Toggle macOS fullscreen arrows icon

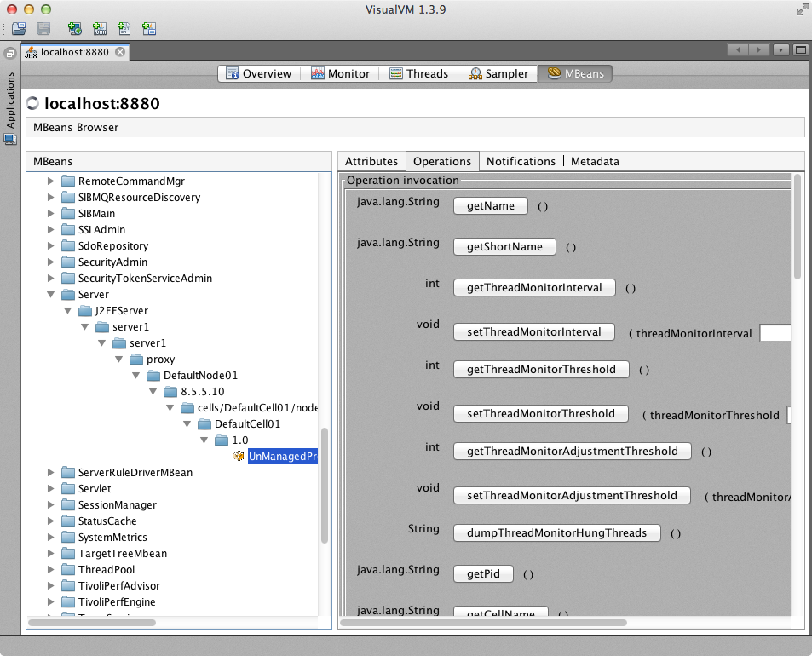point(802,9)
